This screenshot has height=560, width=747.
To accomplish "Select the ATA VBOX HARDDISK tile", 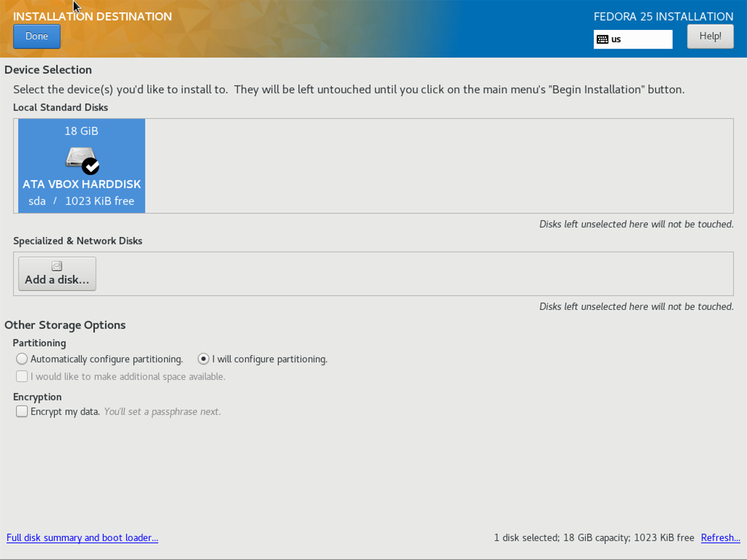I will click(82, 166).
